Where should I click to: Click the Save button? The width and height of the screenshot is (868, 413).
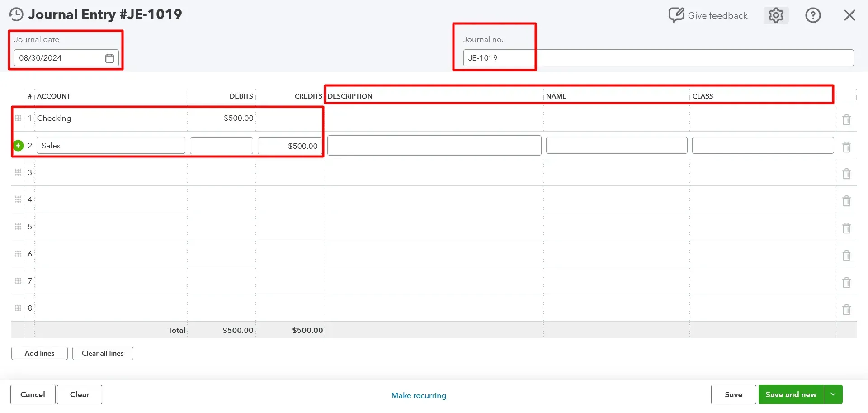pyautogui.click(x=733, y=394)
